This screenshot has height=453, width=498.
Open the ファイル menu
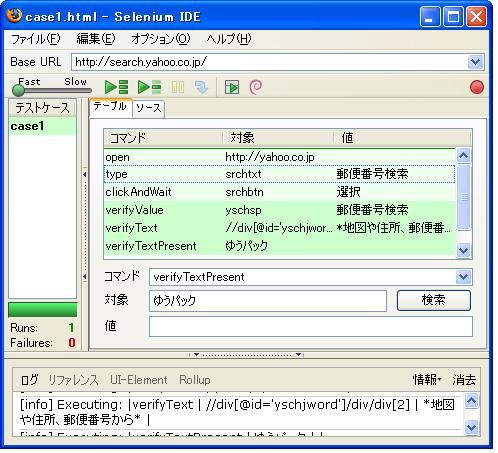click(x=35, y=39)
